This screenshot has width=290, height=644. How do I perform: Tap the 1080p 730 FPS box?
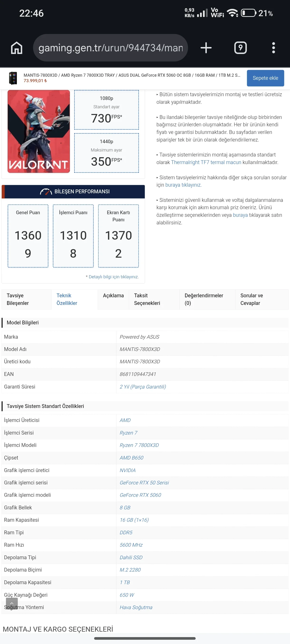pyautogui.click(x=106, y=110)
